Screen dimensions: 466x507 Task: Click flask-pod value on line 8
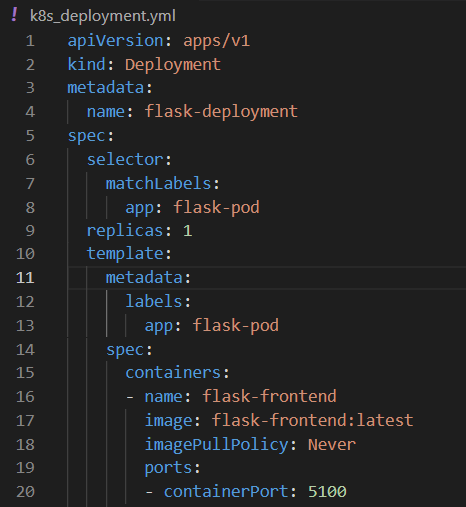click(216, 207)
